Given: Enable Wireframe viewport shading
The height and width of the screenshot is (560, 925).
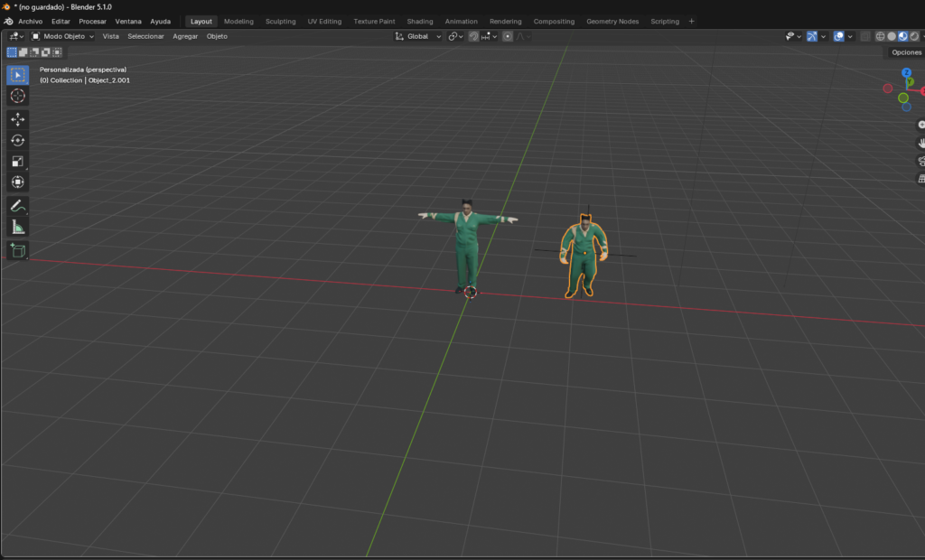Looking at the screenshot, I should click(x=881, y=36).
